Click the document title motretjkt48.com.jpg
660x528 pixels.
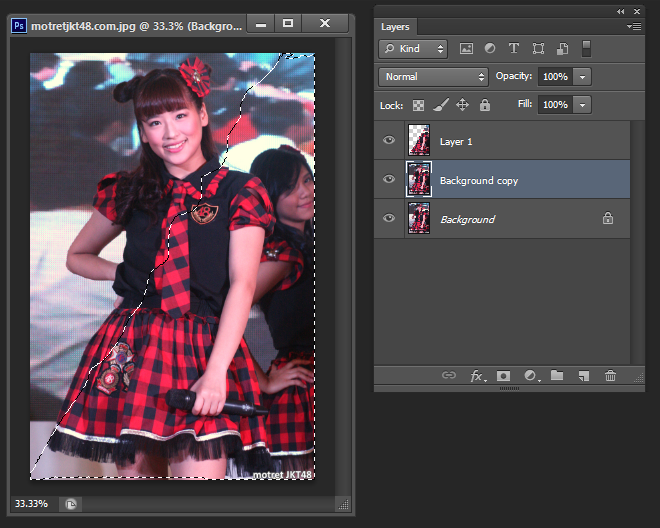(83, 26)
